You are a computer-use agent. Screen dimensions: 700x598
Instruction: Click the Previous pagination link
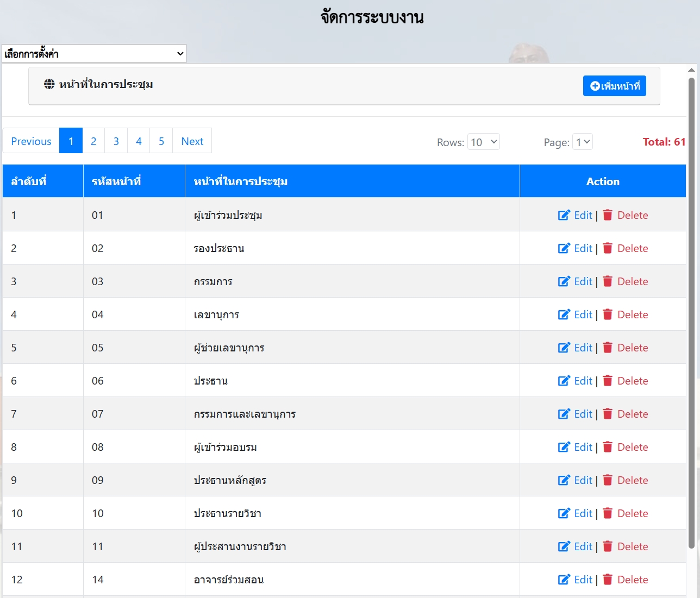(31, 141)
